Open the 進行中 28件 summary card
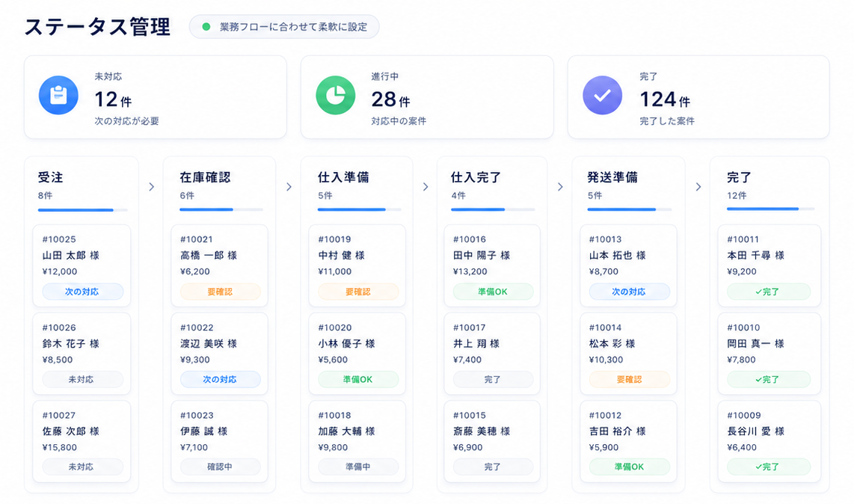 point(427,97)
